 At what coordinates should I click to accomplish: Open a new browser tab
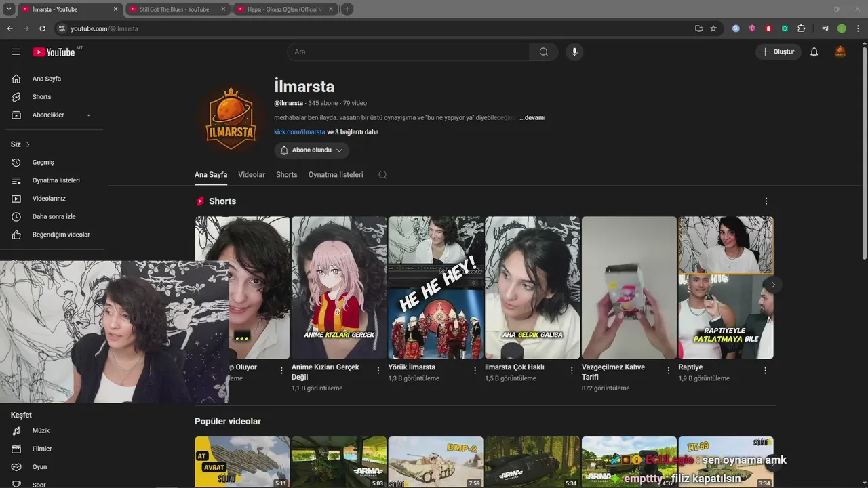(347, 9)
